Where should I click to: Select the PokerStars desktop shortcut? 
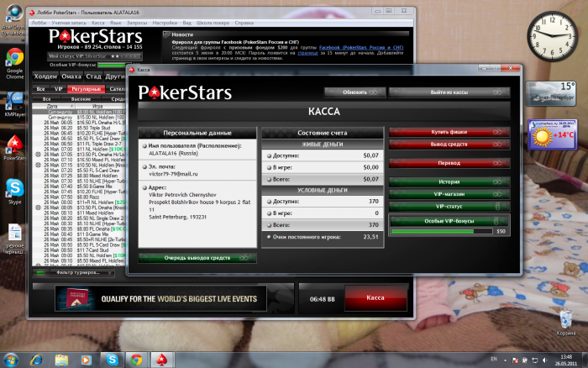click(x=14, y=148)
